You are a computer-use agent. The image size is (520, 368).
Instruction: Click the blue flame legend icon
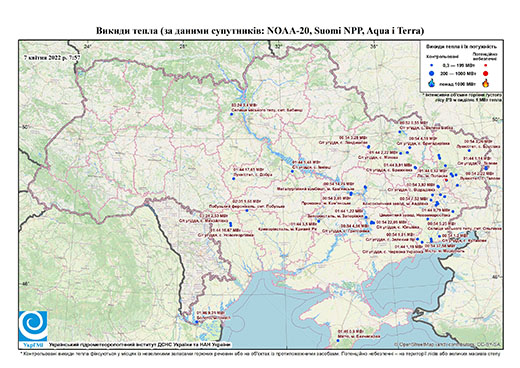point(432,83)
